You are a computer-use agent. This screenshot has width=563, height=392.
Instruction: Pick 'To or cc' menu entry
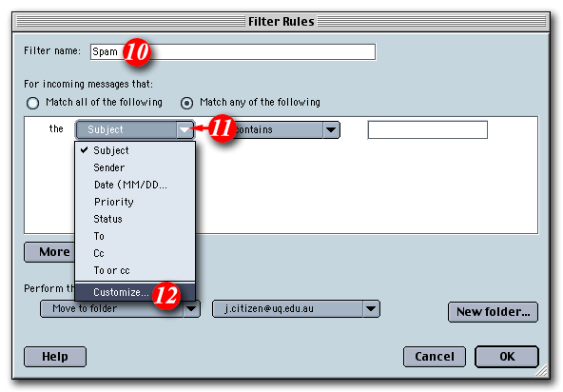(x=135, y=270)
